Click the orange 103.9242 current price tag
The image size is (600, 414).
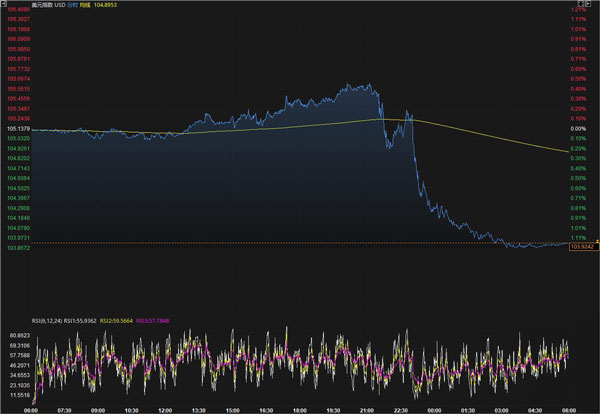(581, 245)
